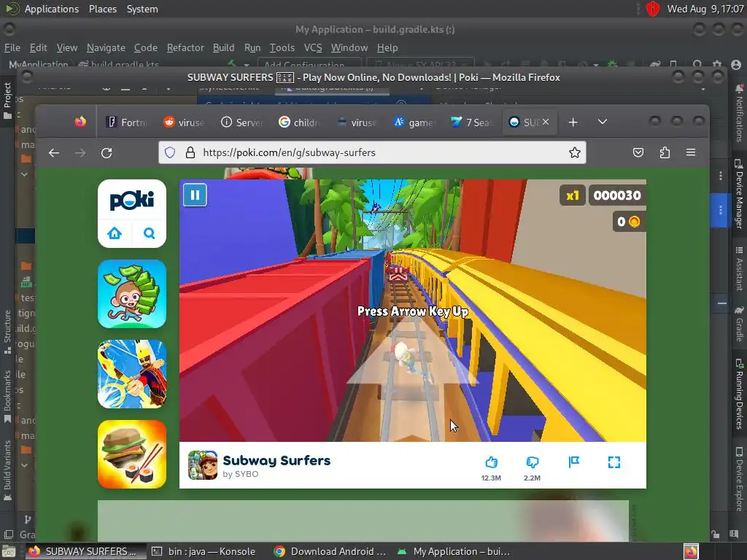Open Device Manager side panel

[739, 193]
